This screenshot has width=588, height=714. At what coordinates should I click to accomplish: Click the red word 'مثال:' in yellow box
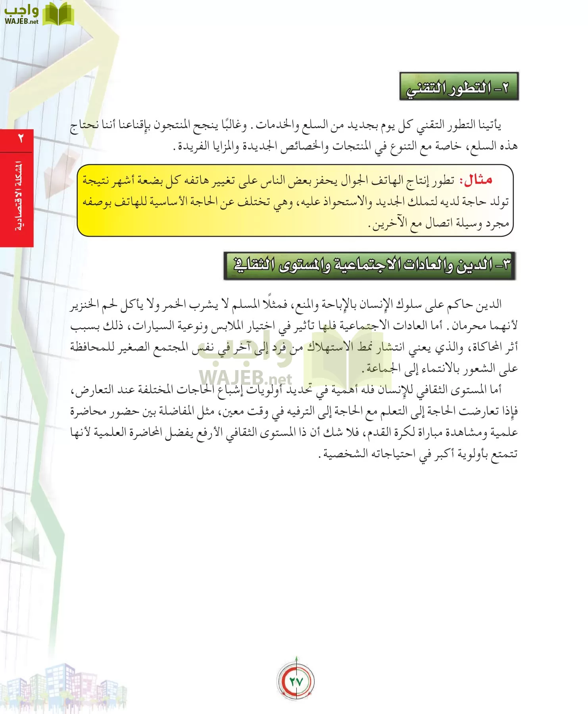pos(476,180)
